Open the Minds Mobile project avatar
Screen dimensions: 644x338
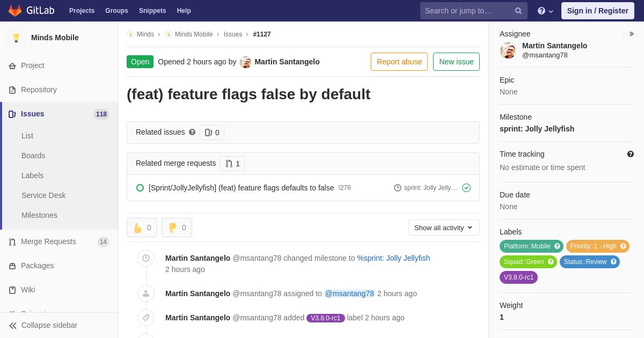pyautogui.click(x=16, y=38)
